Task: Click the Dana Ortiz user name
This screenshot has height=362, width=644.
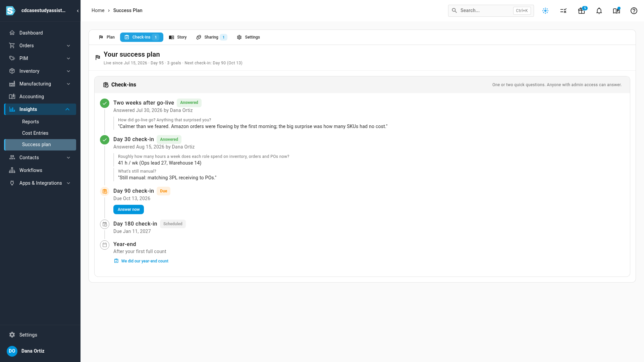Action: (33, 351)
